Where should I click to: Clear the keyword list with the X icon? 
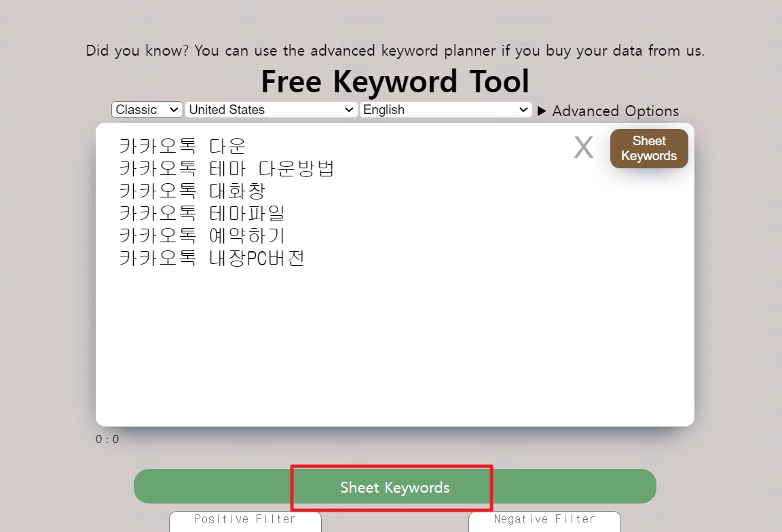point(583,147)
